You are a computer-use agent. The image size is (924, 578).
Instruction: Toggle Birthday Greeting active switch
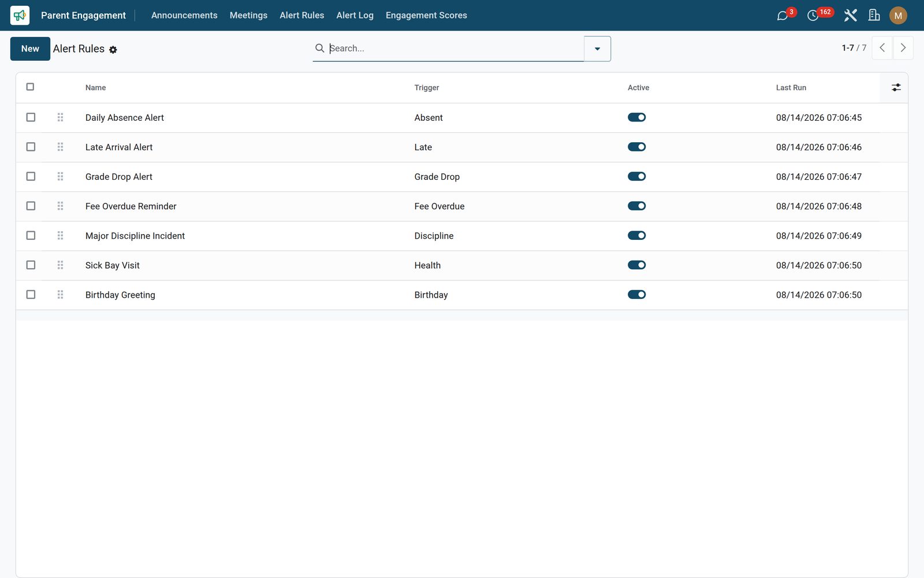click(636, 294)
